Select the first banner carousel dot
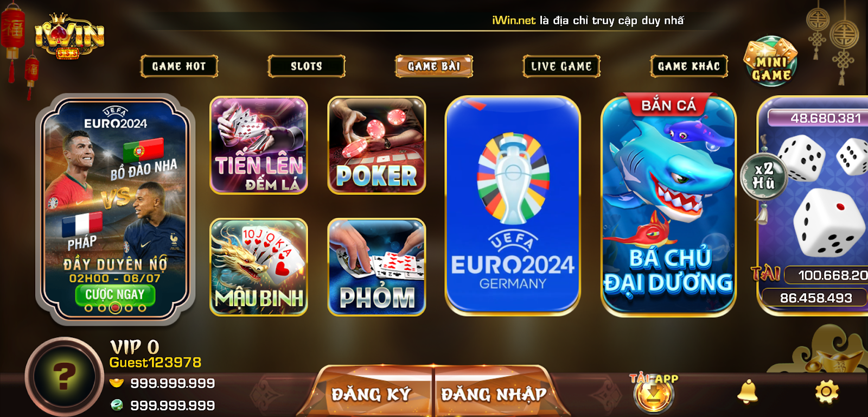Viewport: 868px width, 417px height. 88,308
